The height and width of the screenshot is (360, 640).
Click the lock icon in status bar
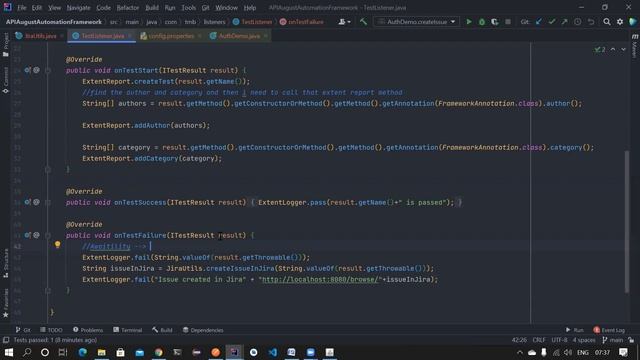coord(631,340)
